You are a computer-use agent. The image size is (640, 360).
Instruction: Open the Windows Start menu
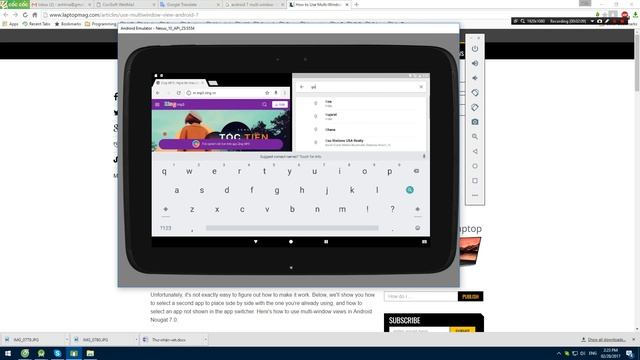8,353
